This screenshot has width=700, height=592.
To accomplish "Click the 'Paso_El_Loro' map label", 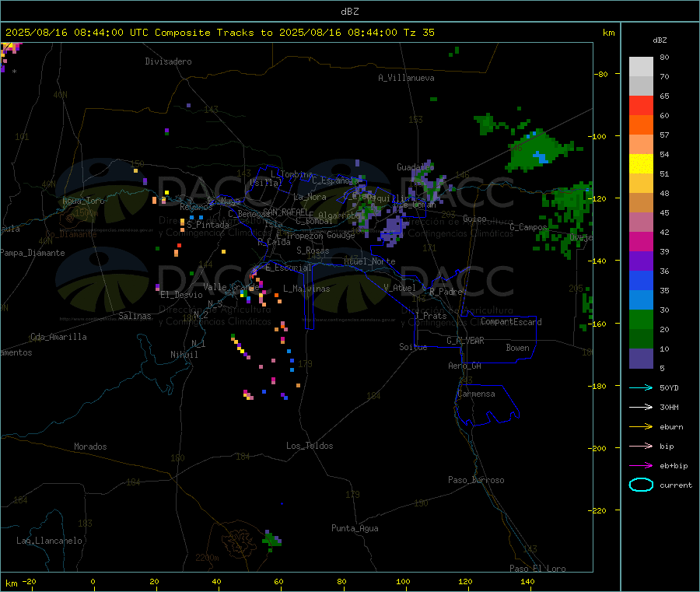I will click(537, 568).
